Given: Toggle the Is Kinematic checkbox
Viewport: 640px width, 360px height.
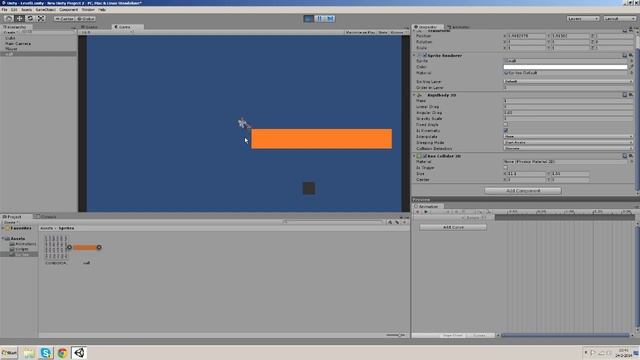Looking at the screenshot, I should (x=506, y=131).
